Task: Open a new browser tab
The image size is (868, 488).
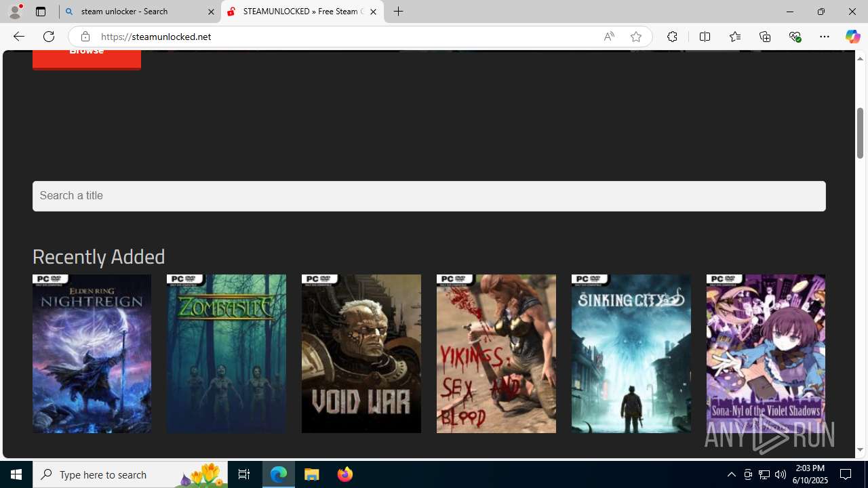Action: click(399, 12)
